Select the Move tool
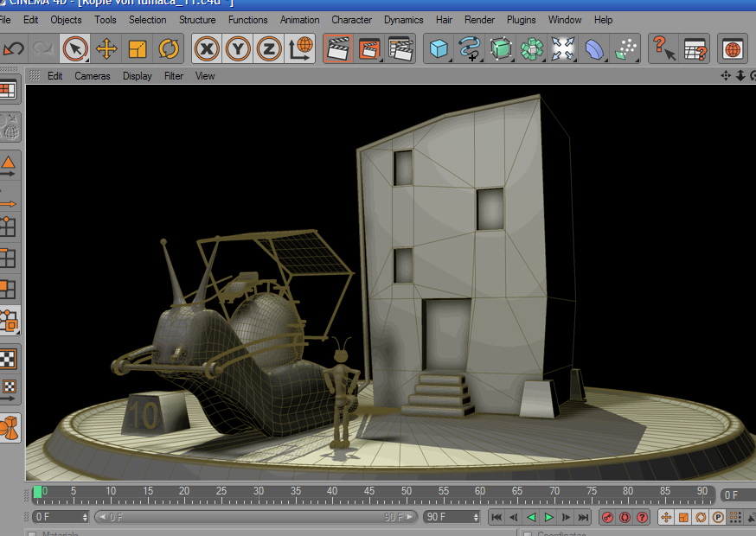Image resolution: width=756 pixels, height=536 pixels. pos(106,49)
